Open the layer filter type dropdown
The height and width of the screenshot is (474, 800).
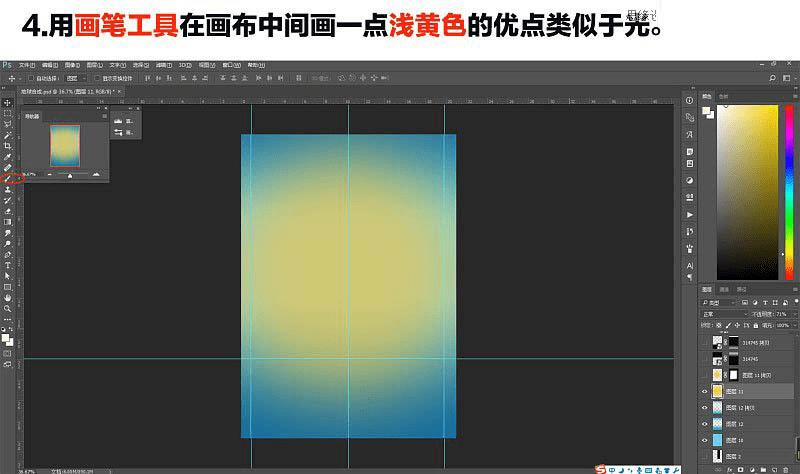718,303
